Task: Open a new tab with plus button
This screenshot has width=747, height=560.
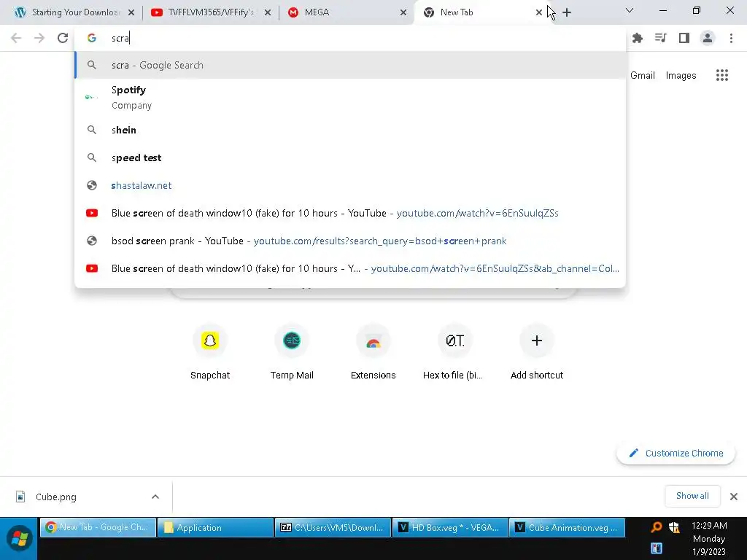Action: [x=566, y=12]
